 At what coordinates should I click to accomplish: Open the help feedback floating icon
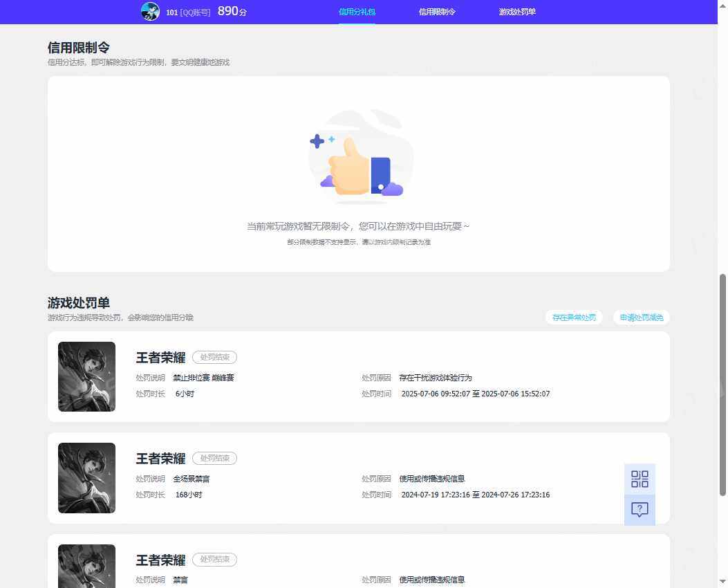[640, 510]
